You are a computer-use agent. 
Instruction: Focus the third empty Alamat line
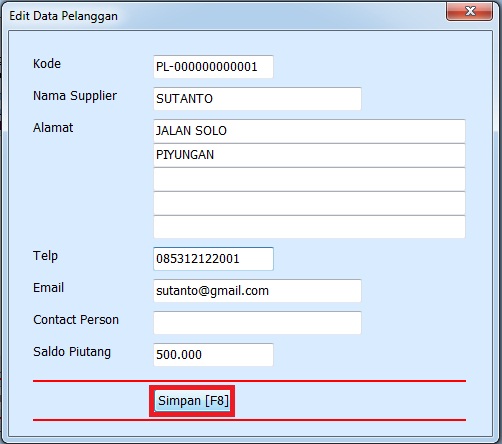309,179
